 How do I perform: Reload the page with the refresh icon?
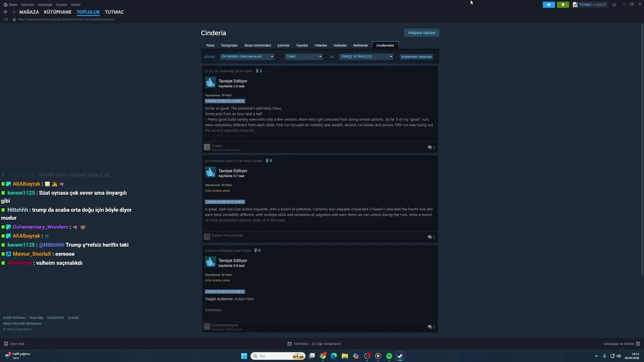6,19
